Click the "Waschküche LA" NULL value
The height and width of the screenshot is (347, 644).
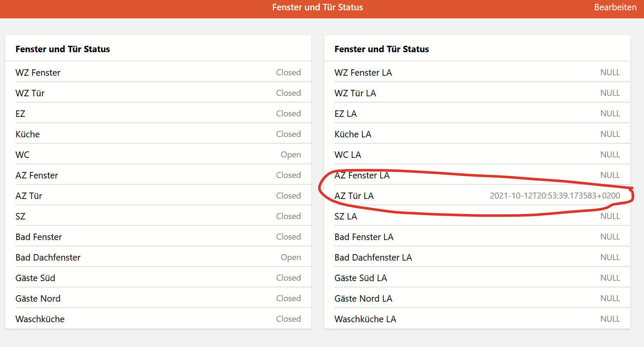pyautogui.click(x=610, y=319)
